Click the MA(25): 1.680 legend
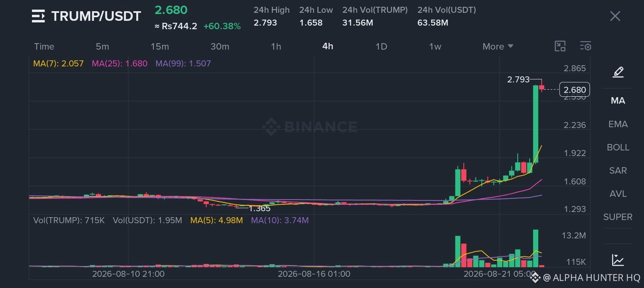Viewport: 644px width, 288px height. [119, 64]
